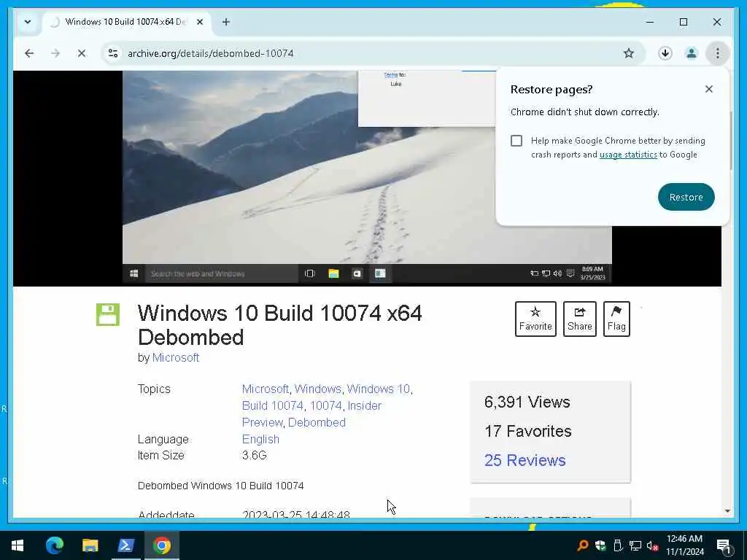747x560 pixels.
Task: Open the Build 10074 topic link
Action: 273,405
